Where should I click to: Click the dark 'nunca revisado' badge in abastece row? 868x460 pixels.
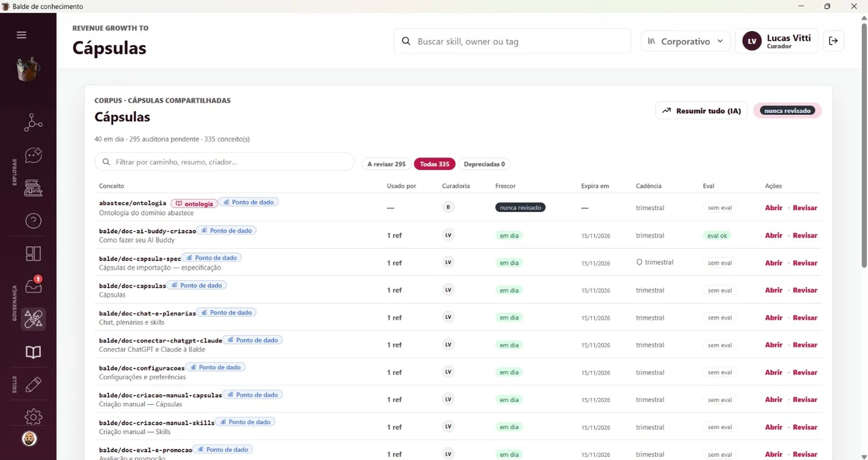pos(520,208)
